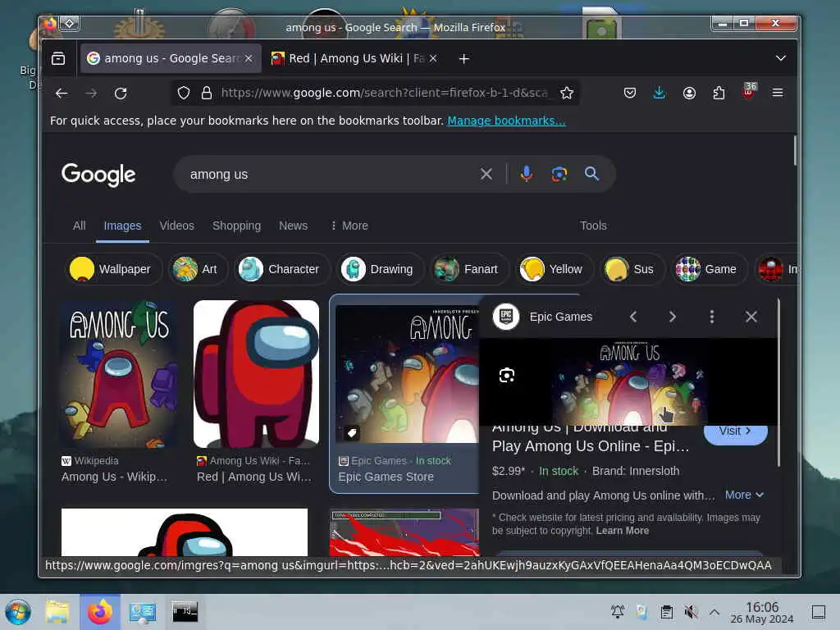The image size is (840, 630).
Task: Switch to Videos results tab
Action: click(x=177, y=226)
